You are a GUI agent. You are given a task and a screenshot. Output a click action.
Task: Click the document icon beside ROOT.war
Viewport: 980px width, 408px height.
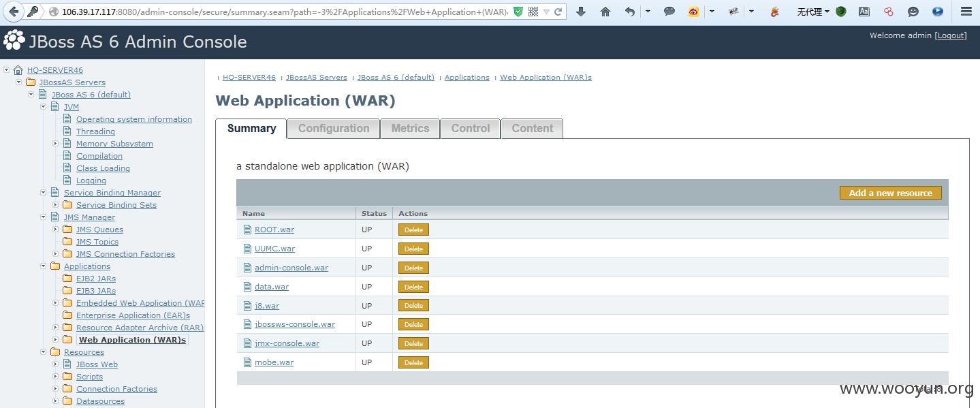[248, 230]
